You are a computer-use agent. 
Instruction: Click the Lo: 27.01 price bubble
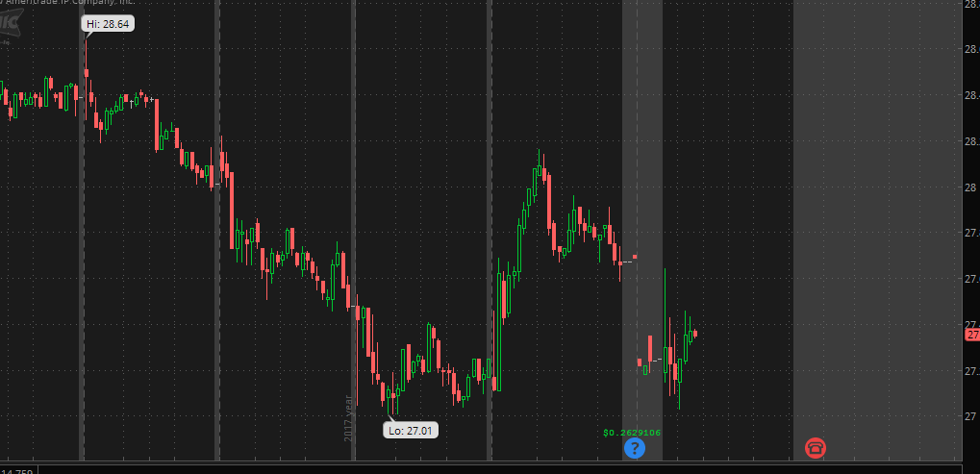pos(412,431)
